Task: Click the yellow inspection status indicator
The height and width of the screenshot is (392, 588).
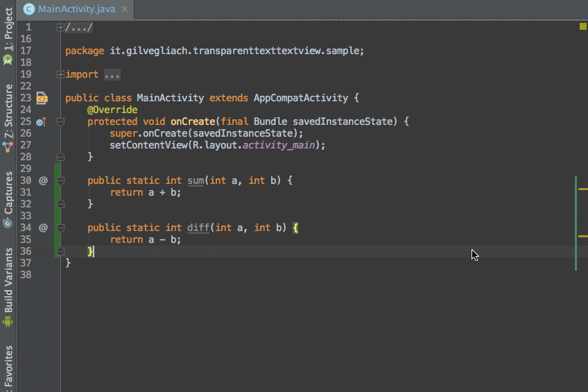Action: pyautogui.click(x=582, y=26)
